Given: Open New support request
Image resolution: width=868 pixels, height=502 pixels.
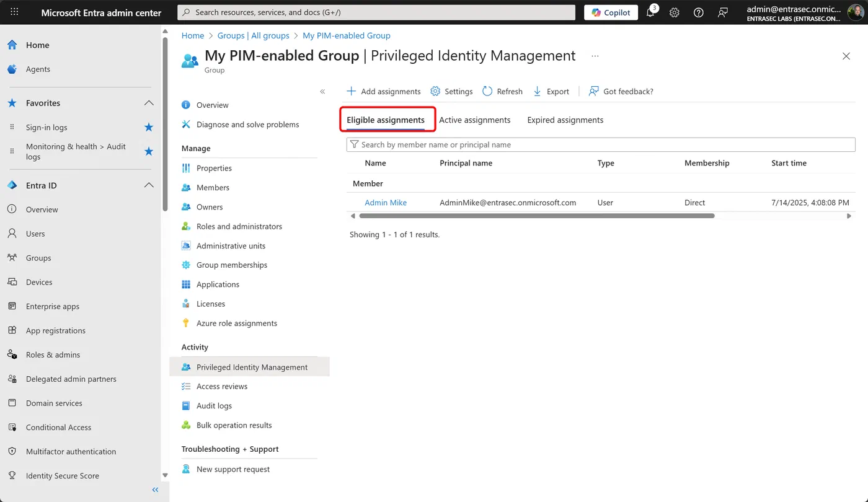Looking at the screenshot, I should click(232, 469).
